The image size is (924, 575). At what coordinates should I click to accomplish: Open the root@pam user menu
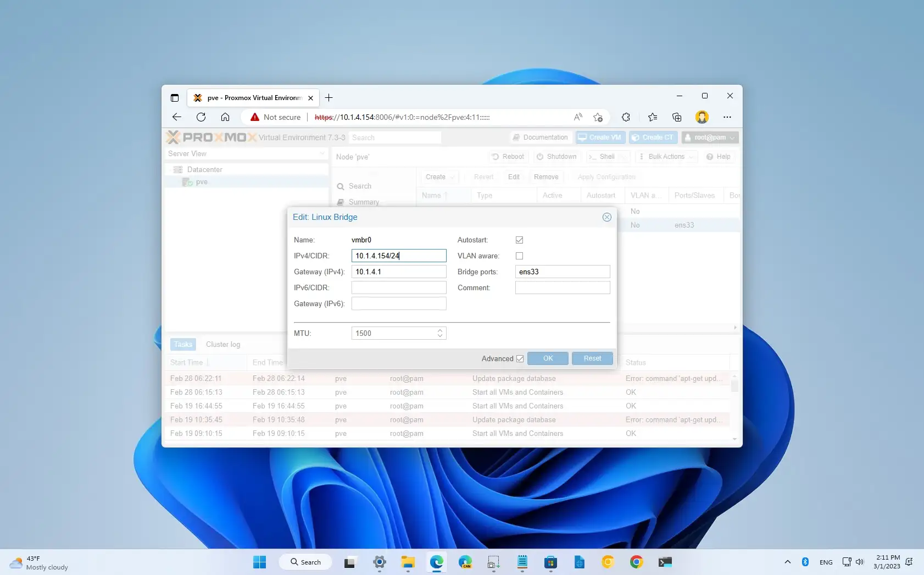pyautogui.click(x=710, y=137)
